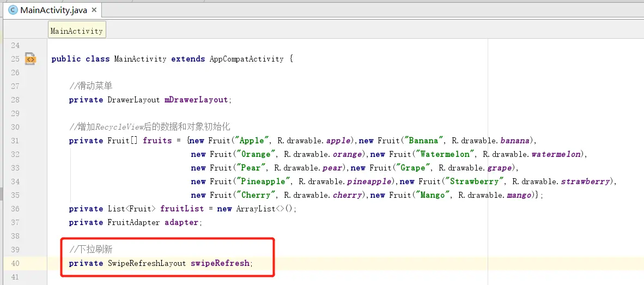Screen dimensions: 644x285
Task: Click the R.drawable.pineapple reference
Action: 347,181
